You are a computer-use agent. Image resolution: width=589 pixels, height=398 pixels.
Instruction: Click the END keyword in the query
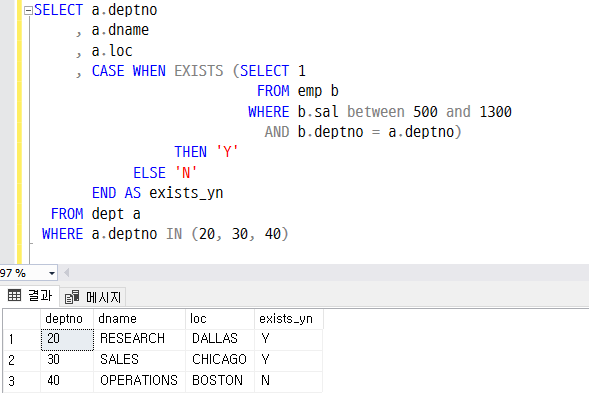[104, 193]
